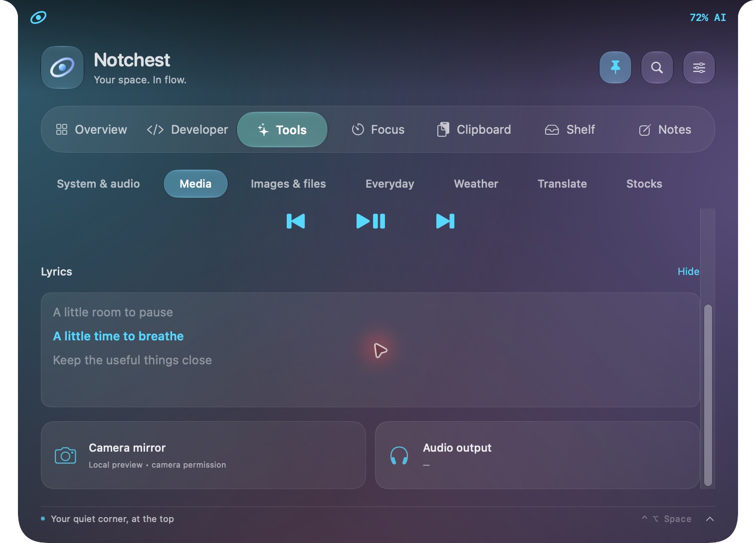Select the Media subtab
Viewport: 756px width, 543px height.
point(195,184)
